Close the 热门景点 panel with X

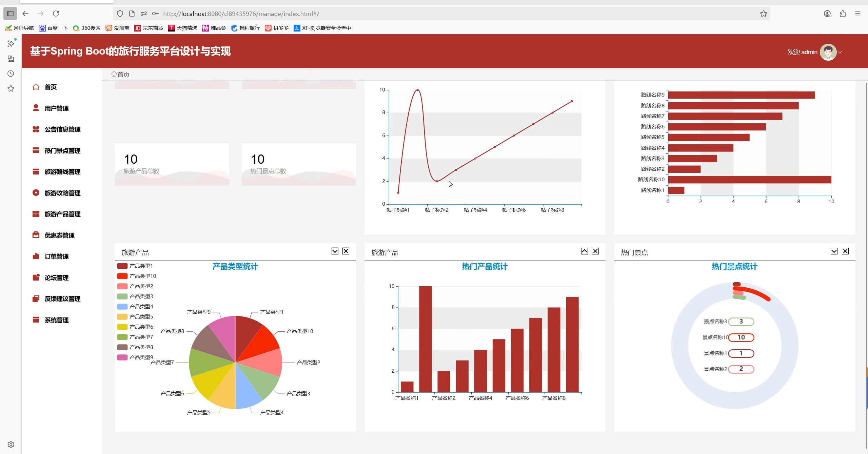coord(845,251)
